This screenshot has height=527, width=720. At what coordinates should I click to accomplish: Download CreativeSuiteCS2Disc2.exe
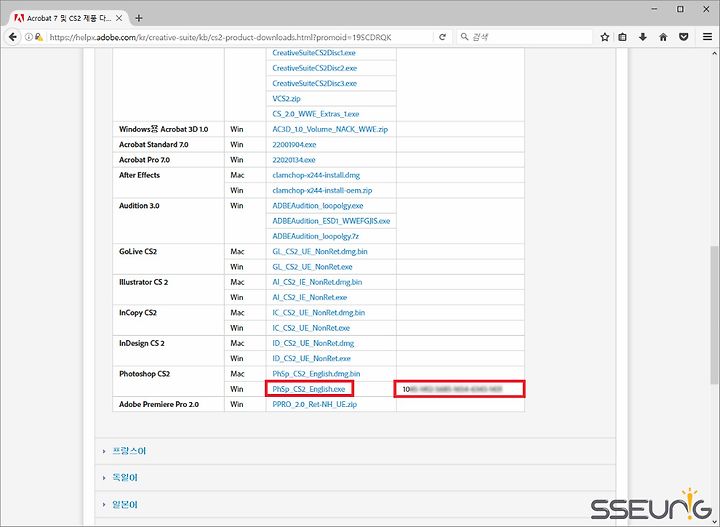315,68
